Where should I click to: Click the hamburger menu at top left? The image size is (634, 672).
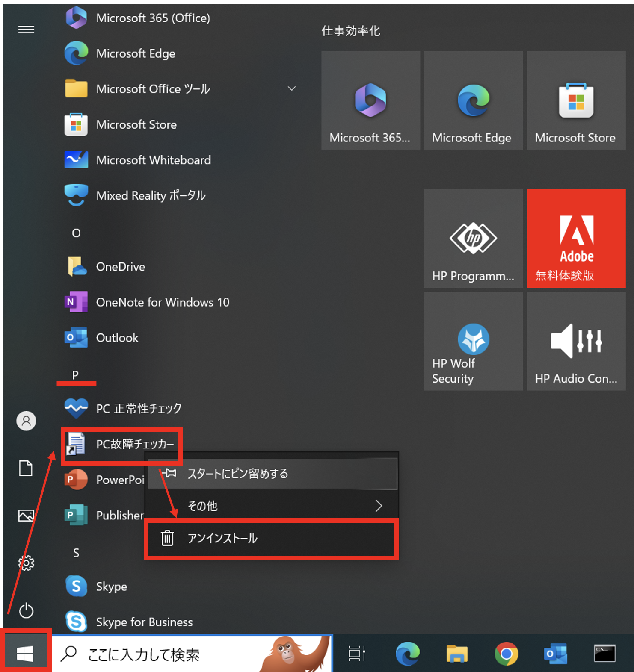(26, 29)
